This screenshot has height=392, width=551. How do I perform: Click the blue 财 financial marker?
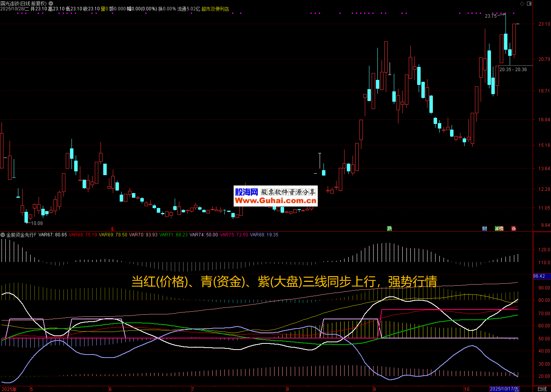tap(484, 229)
